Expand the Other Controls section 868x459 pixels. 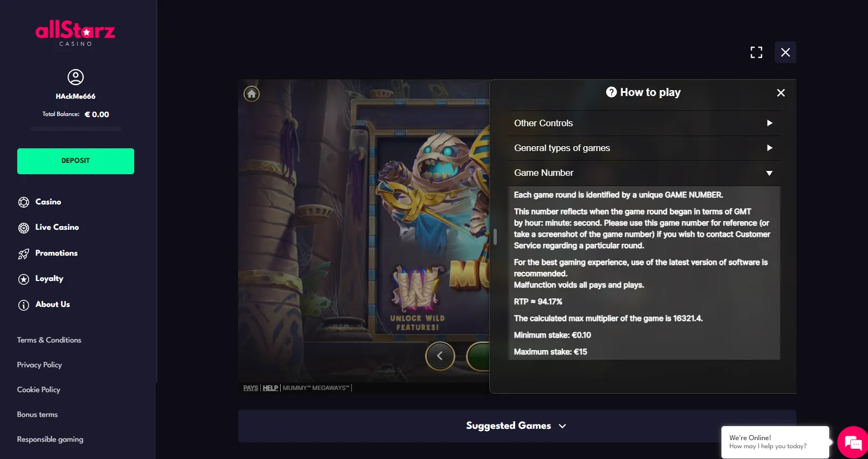pyautogui.click(x=644, y=123)
